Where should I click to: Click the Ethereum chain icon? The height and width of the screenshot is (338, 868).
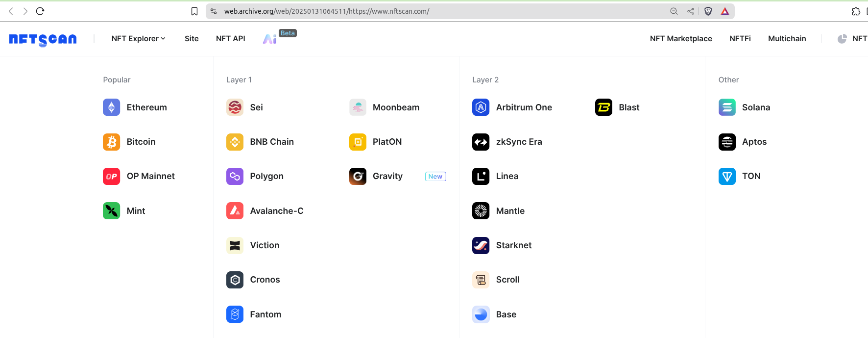111,107
